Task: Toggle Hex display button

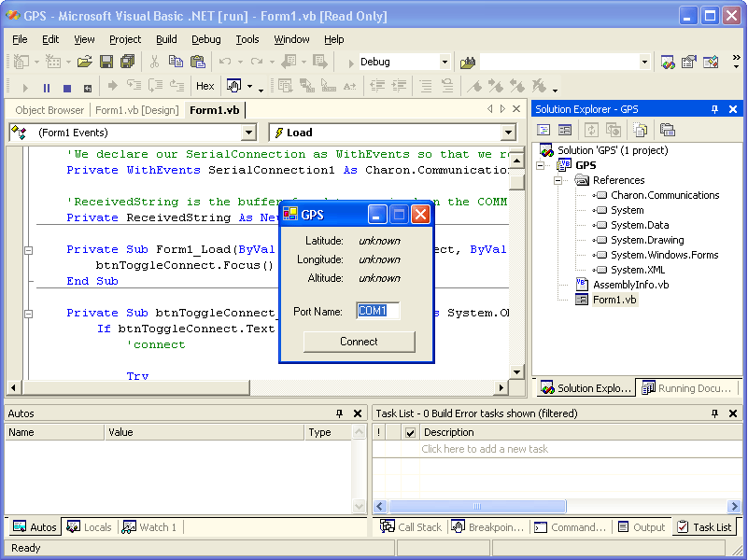Action: pos(205,87)
